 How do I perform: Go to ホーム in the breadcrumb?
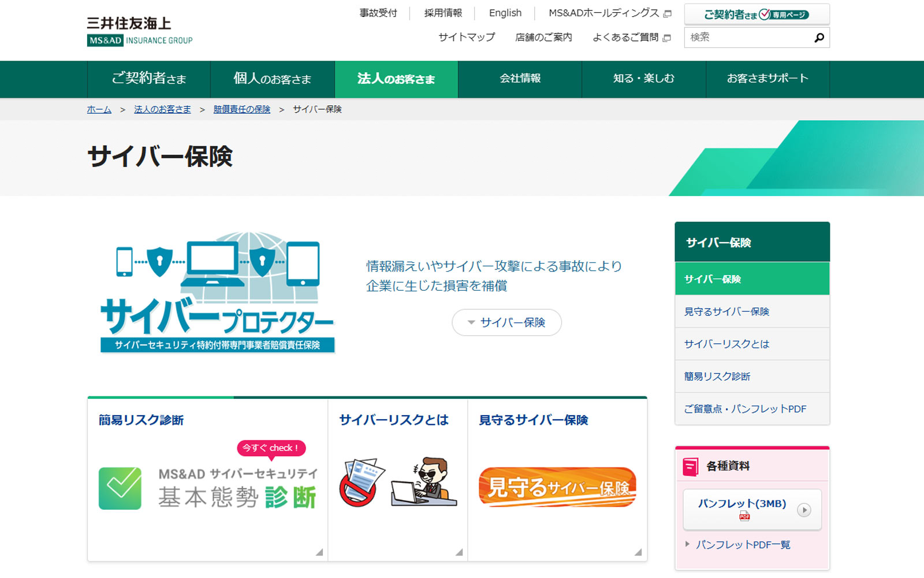(99, 109)
